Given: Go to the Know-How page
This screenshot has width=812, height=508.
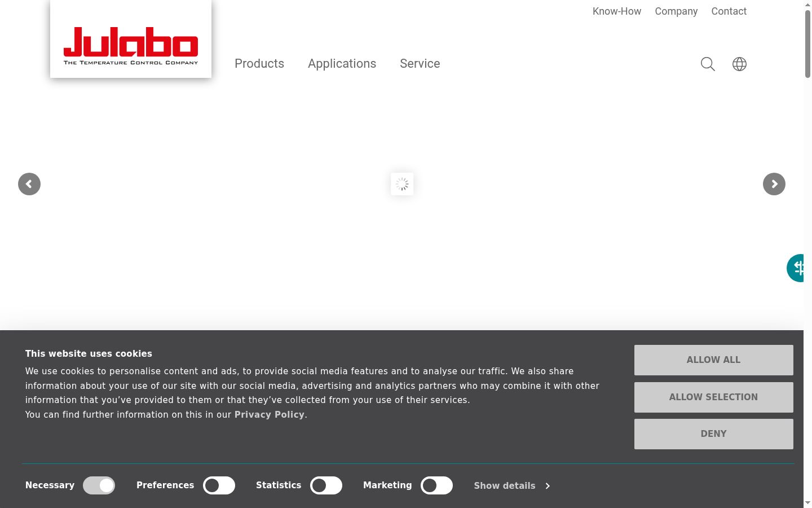Looking at the screenshot, I should [617, 11].
